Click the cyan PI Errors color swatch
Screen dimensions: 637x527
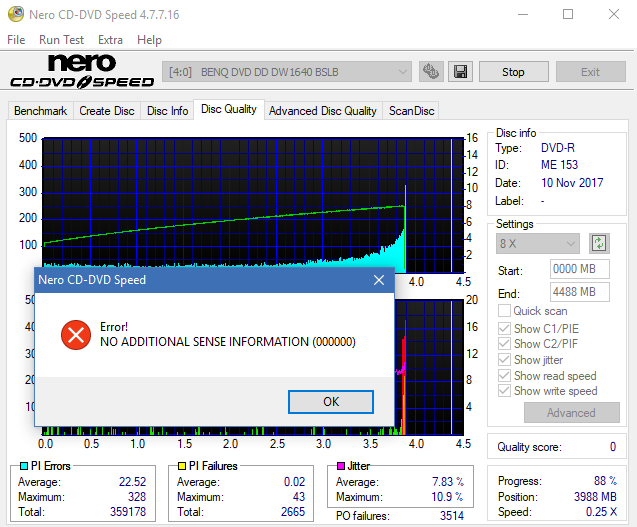click(24, 466)
